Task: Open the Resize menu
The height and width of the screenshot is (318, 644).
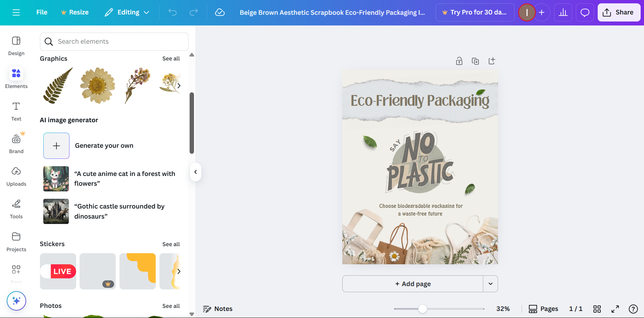Action: (75, 12)
